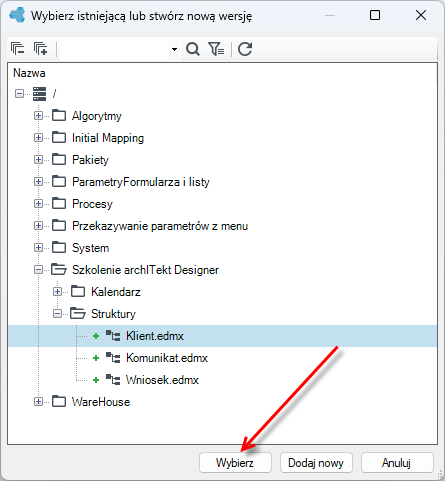Image resolution: width=445 pixels, height=481 pixels.
Task: Open the filter options icon
Action: click(x=216, y=49)
